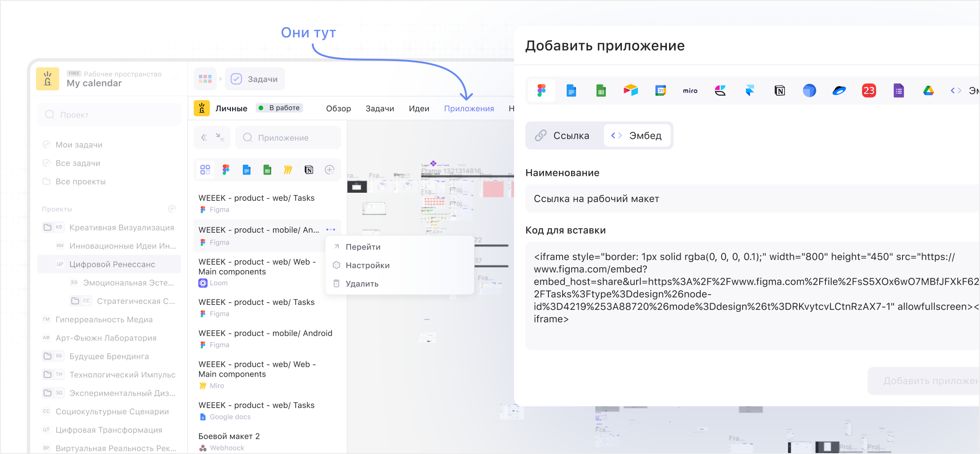Filter applications list by Figma icon
The width and height of the screenshot is (980, 454).
(226, 170)
